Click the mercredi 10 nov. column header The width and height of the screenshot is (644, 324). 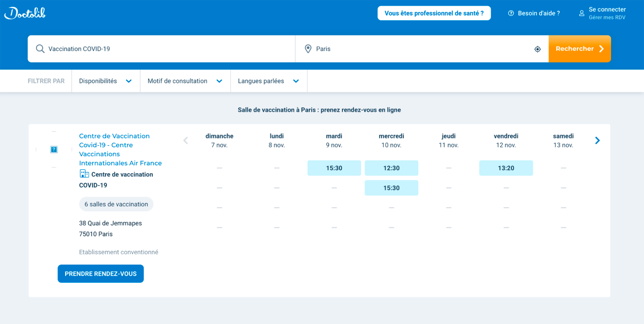tap(391, 141)
